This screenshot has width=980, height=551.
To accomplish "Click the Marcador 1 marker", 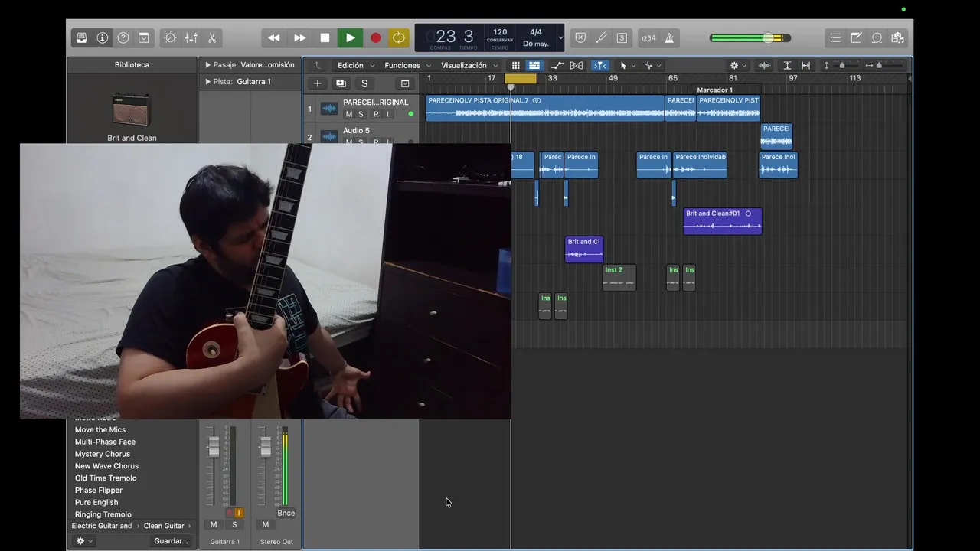I will coord(714,90).
